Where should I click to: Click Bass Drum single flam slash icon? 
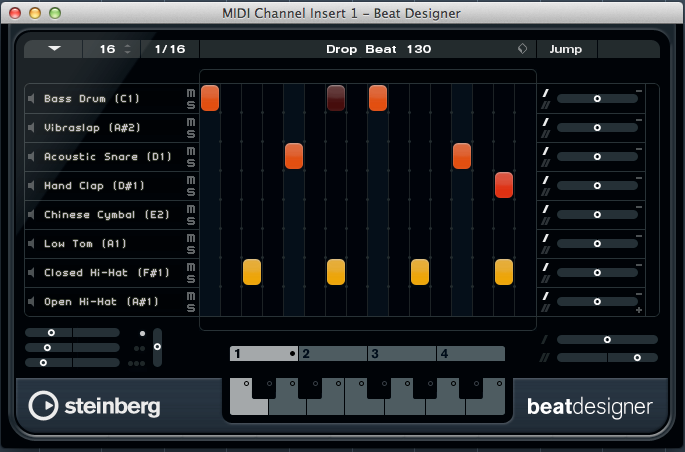point(546,93)
